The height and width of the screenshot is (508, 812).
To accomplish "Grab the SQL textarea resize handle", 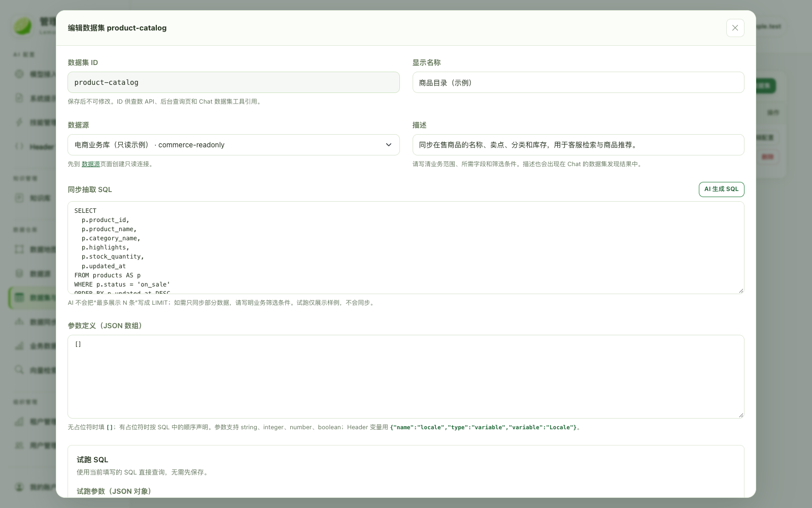I will 741,291.
